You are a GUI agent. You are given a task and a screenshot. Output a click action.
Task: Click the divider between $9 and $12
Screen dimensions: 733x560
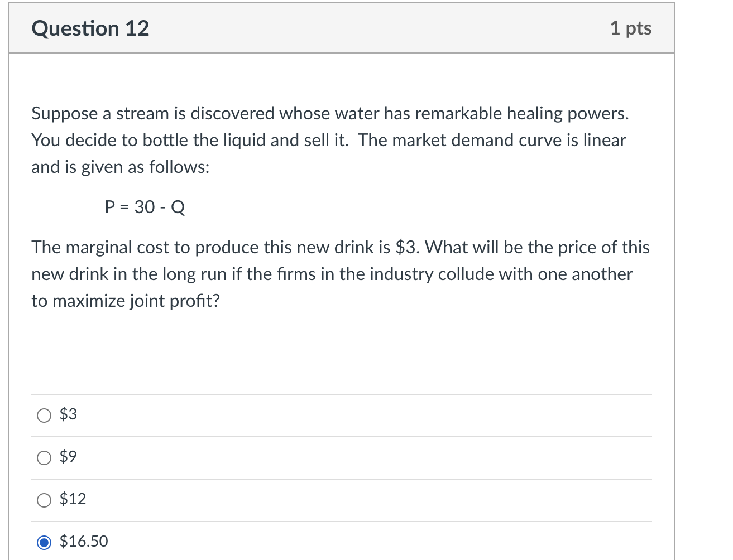(x=341, y=479)
